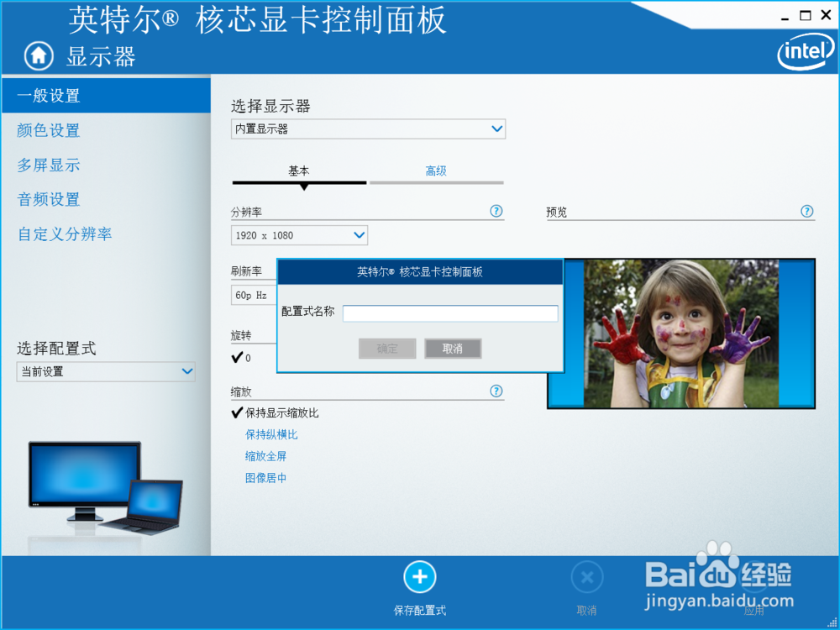Open help for 预览 section

coord(806,211)
